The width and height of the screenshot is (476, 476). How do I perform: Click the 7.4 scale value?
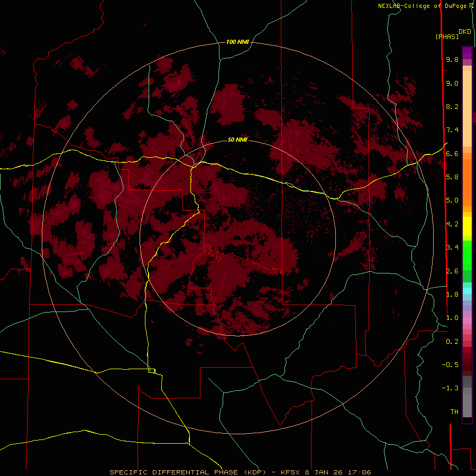(452, 130)
